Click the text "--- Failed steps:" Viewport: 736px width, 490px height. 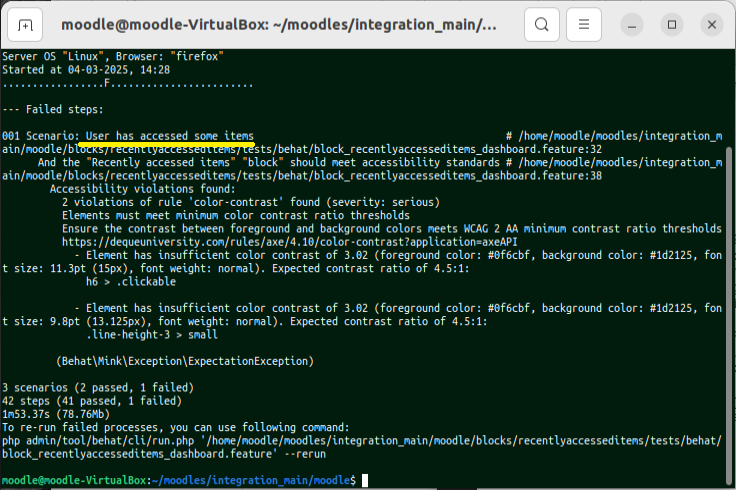53,109
